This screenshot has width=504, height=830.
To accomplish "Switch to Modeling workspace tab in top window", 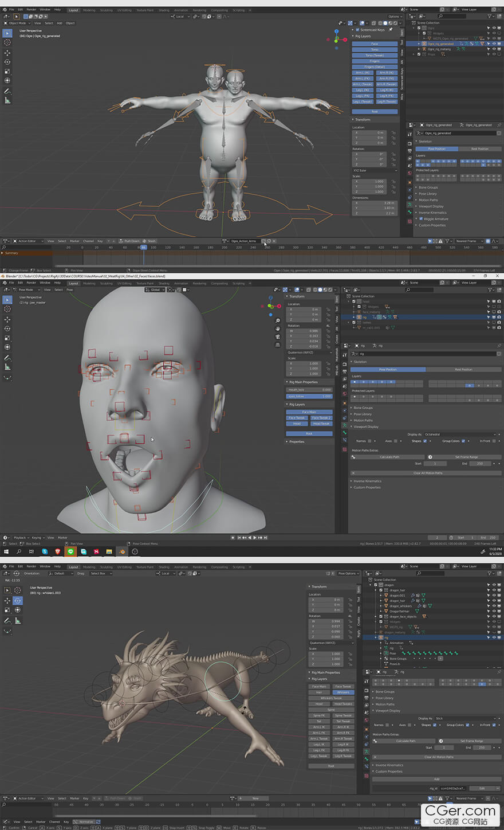I will pos(89,10).
